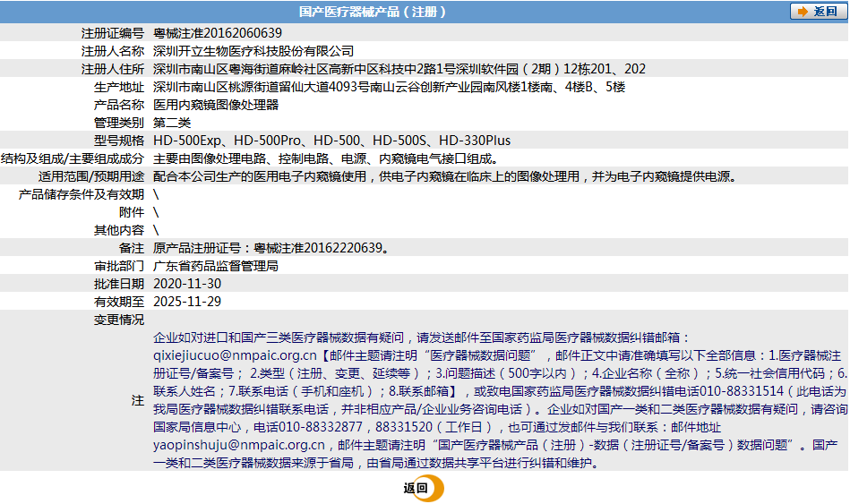Click the orange circle icon at bottom
The width and height of the screenshot is (850, 504).
pyautogui.click(x=433, y=488)
